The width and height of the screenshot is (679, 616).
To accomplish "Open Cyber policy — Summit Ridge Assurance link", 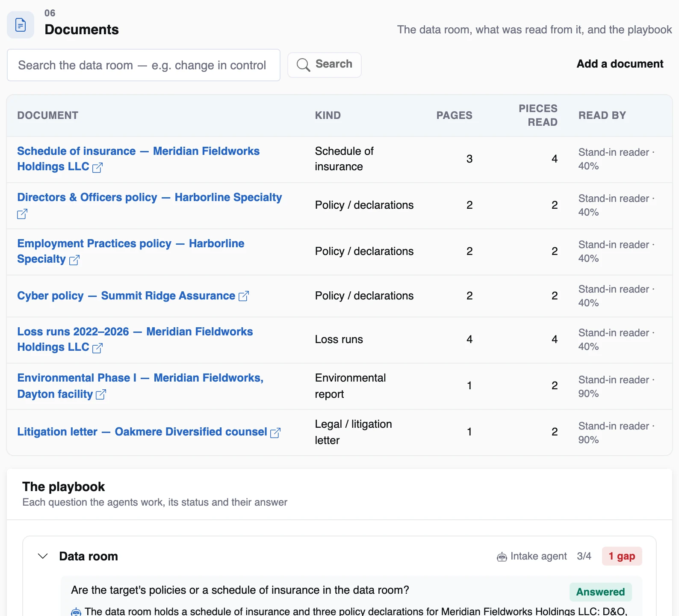I will 126,296.
